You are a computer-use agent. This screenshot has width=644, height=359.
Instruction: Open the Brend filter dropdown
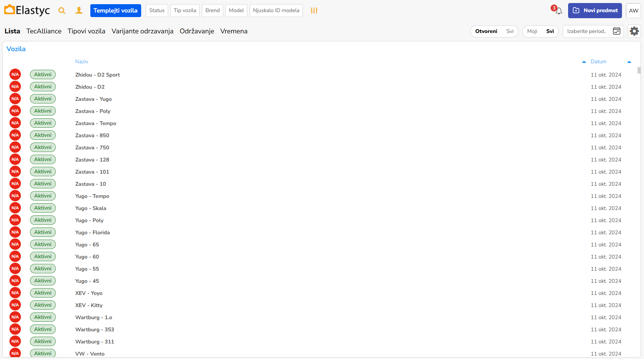pyautogui.click(x=213, y=11)
